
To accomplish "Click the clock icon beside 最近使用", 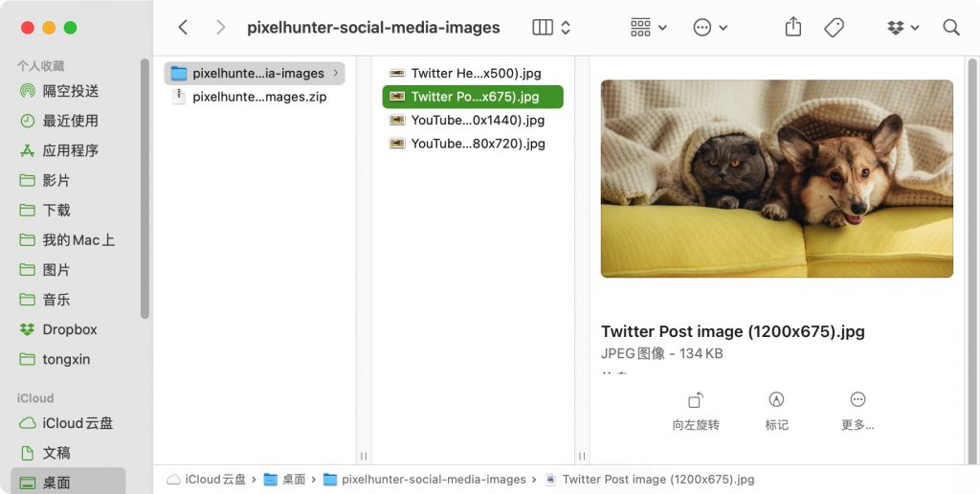I will tap(28, 121).
